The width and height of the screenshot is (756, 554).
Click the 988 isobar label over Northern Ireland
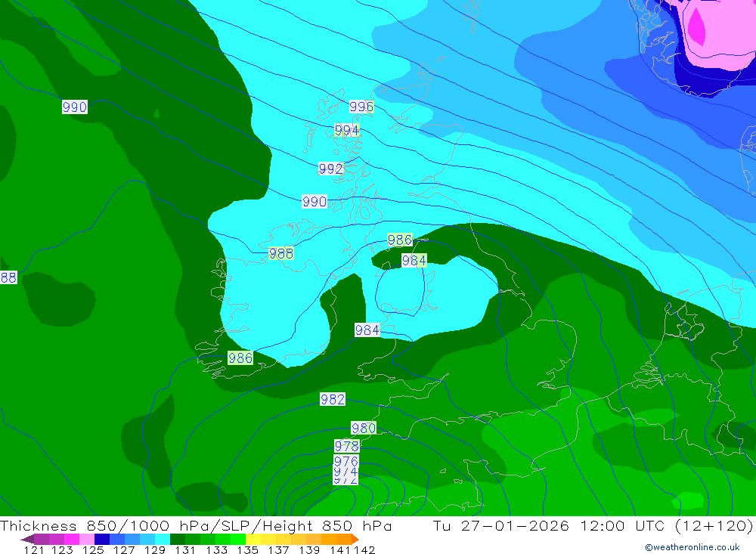coord(281,254)
